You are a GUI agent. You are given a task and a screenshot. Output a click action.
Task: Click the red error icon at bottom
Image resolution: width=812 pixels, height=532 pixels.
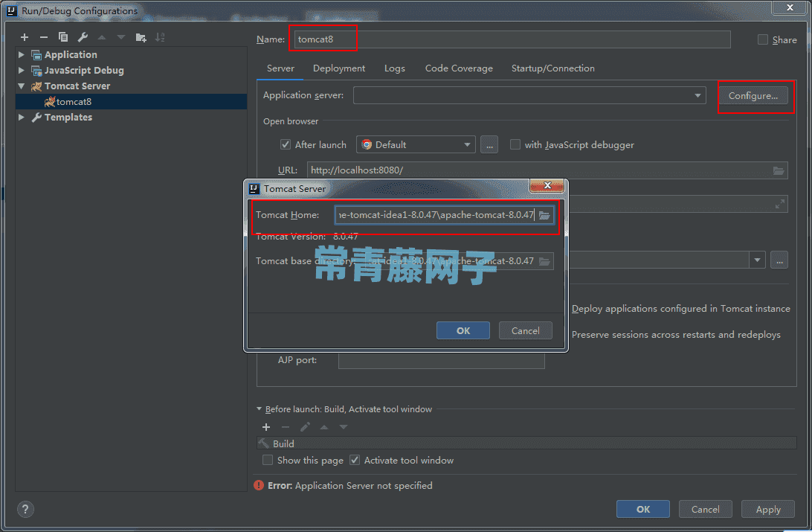point(259,485)
